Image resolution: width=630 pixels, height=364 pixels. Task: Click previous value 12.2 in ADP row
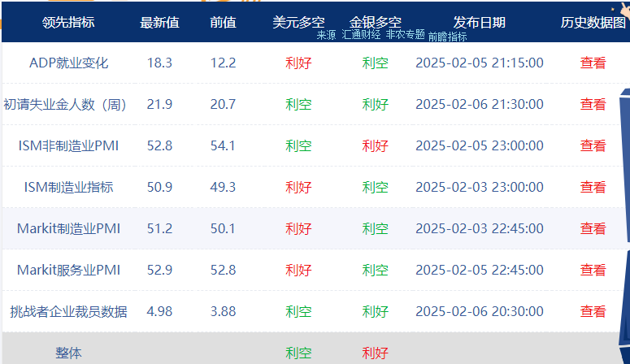tap(223, 63)
